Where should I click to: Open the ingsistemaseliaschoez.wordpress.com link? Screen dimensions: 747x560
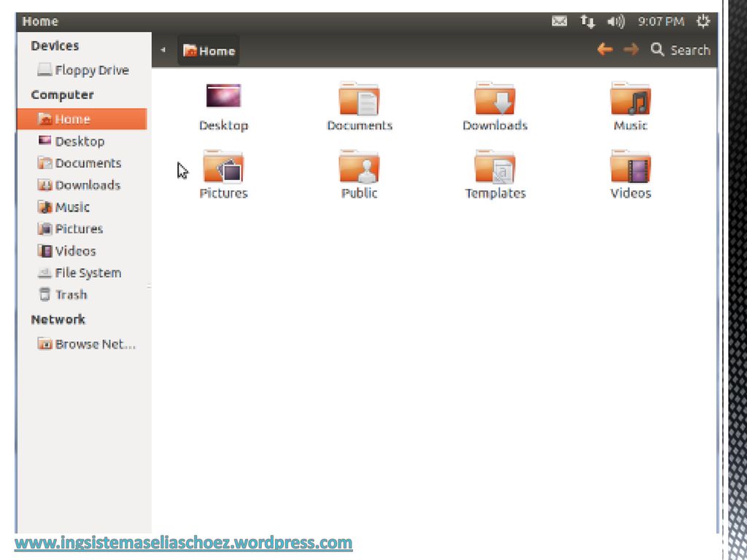(183, 542)
